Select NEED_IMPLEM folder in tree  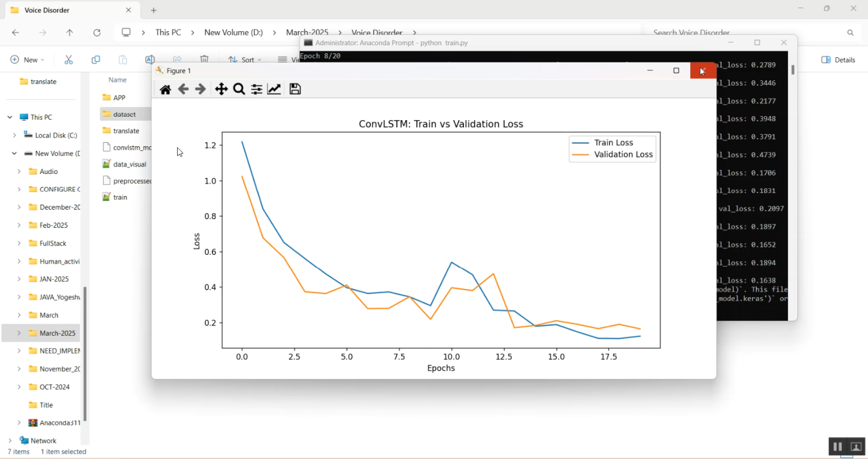pos(54,351)
